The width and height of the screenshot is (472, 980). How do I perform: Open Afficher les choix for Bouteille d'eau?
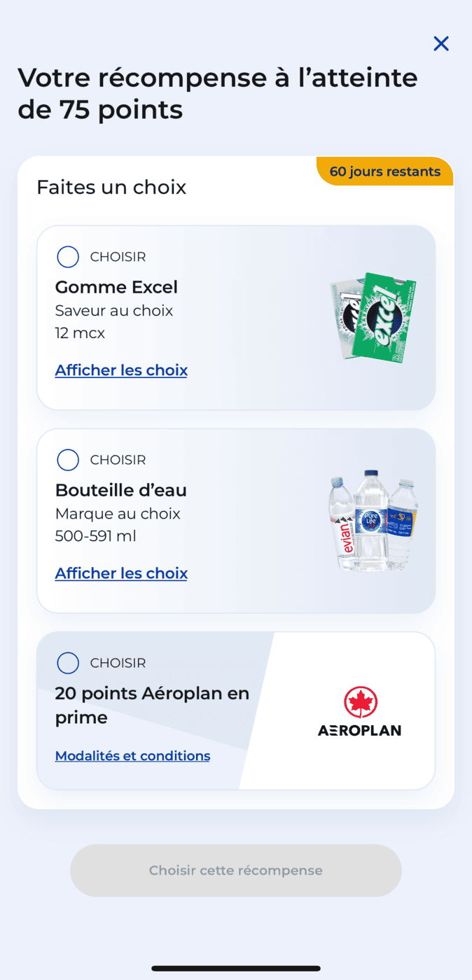point(120,573)
